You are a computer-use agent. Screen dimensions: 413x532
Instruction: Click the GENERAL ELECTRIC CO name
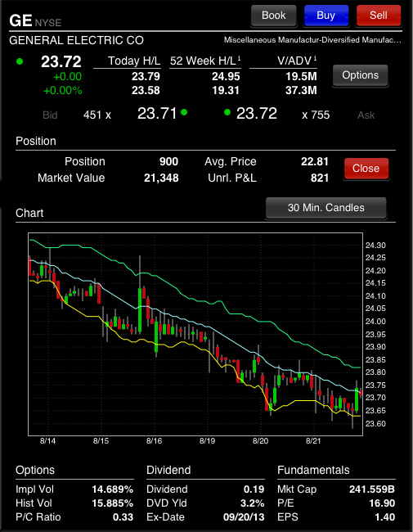click(x=76, y=40)
